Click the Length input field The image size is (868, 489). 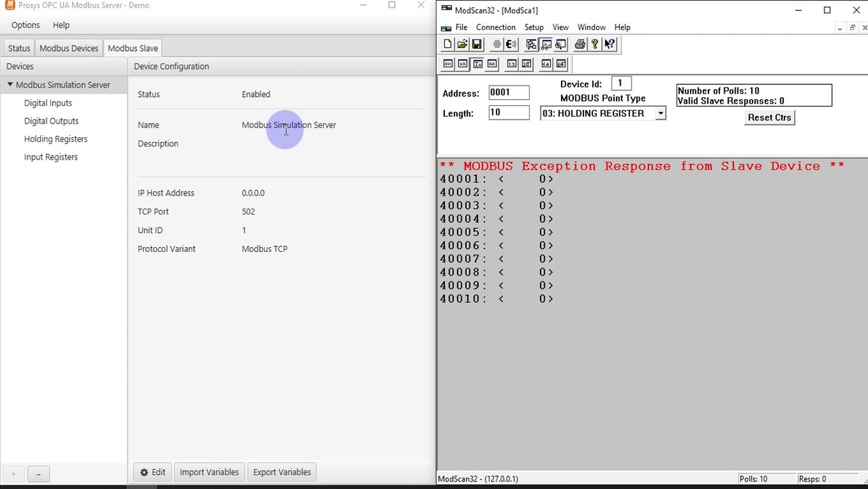pos(509,113)
